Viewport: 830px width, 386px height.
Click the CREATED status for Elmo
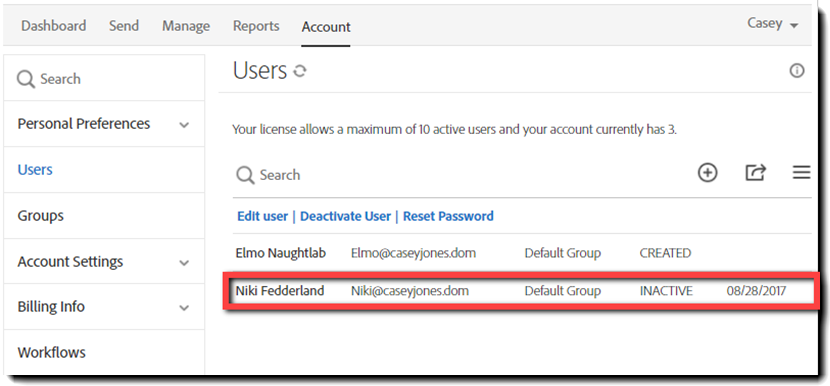point(665,253)
